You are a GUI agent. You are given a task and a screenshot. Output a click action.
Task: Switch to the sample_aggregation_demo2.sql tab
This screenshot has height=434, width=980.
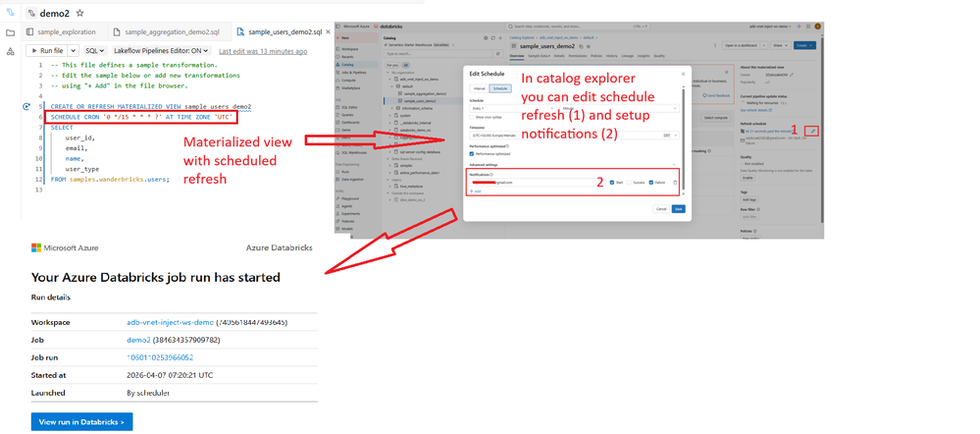pyautogui.click(x=172, y=32)
